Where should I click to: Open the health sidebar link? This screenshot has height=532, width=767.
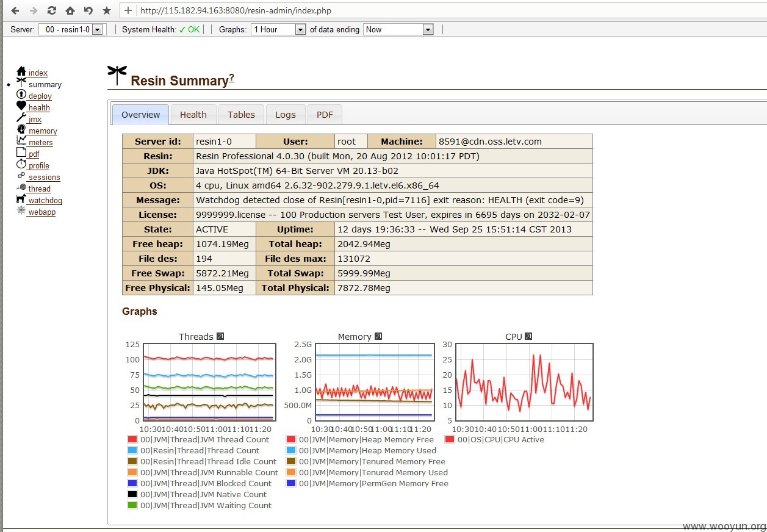(39, 108)
